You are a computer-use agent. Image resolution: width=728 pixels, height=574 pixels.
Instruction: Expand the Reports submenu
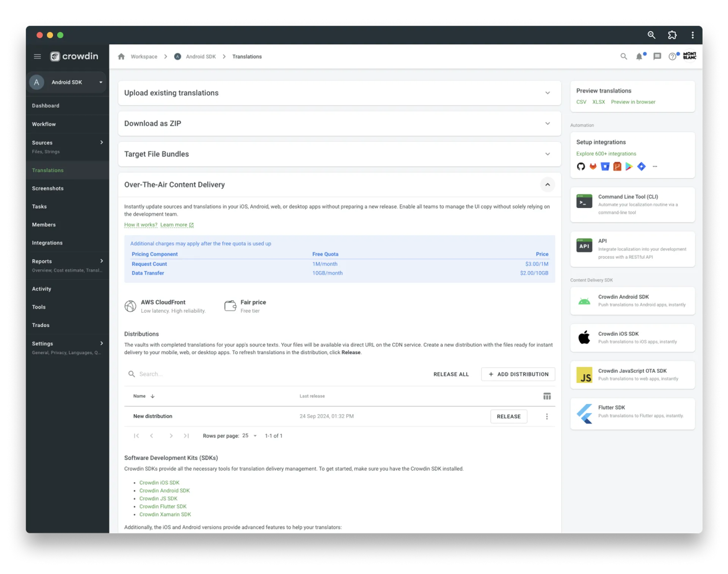(102, 261)
